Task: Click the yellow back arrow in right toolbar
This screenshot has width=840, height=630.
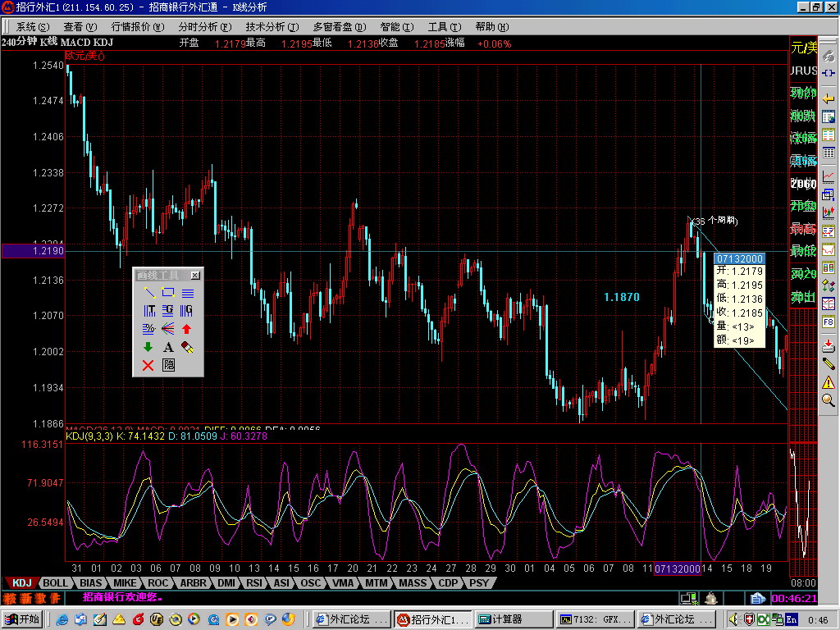Action: pos(829,98)
